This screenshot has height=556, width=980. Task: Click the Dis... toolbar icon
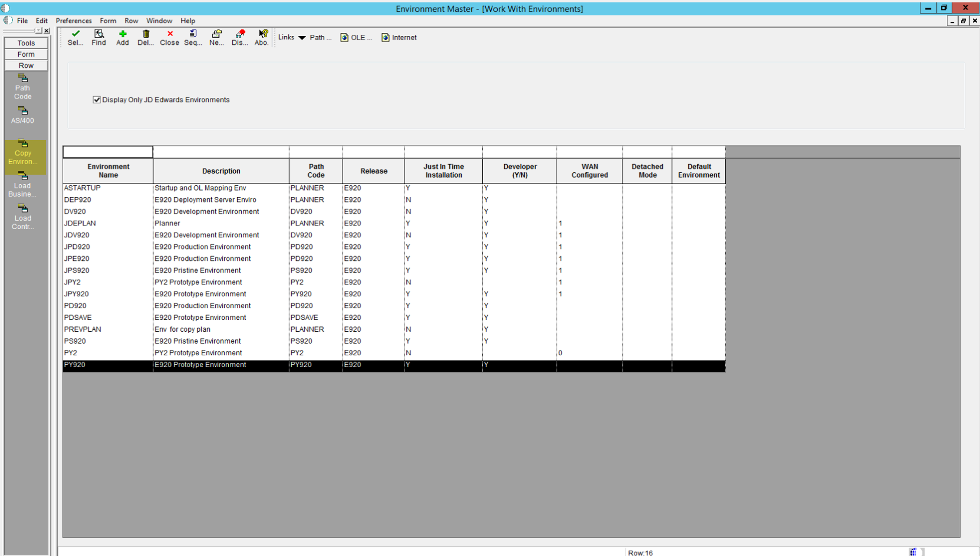240,37
